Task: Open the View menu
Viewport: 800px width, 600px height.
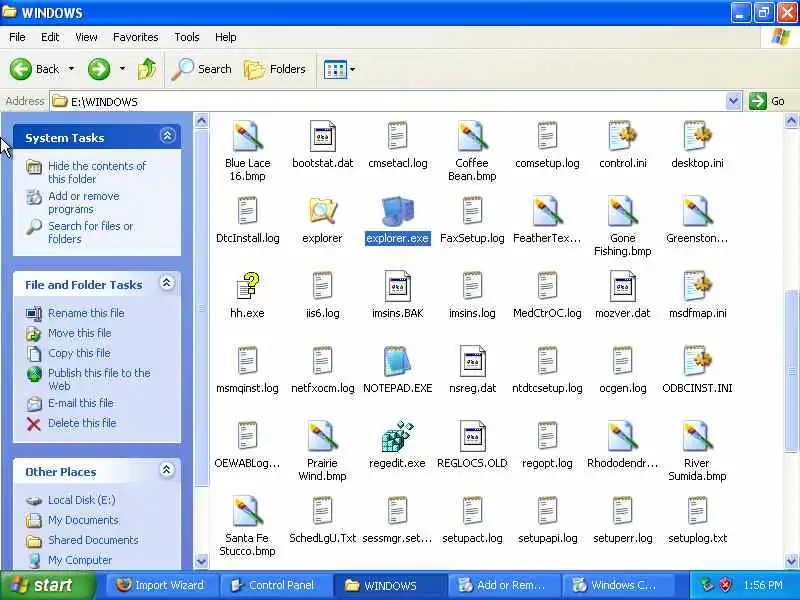Action: click(86, 37)
